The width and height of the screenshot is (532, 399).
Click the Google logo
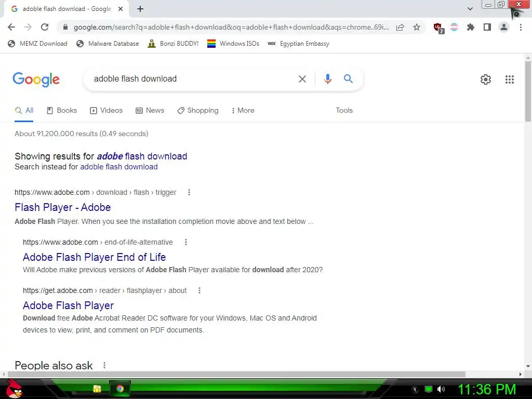[x=36, y=79]
